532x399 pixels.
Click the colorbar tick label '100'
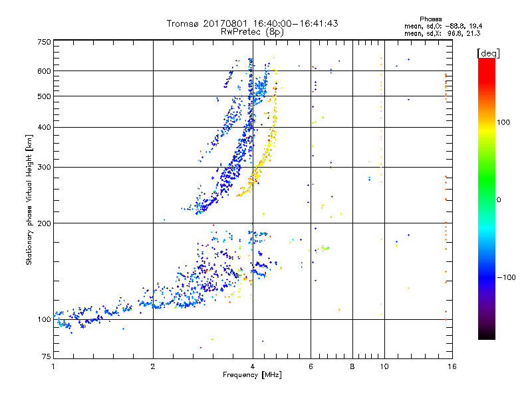pyautogui.click(x=503, y=122)
